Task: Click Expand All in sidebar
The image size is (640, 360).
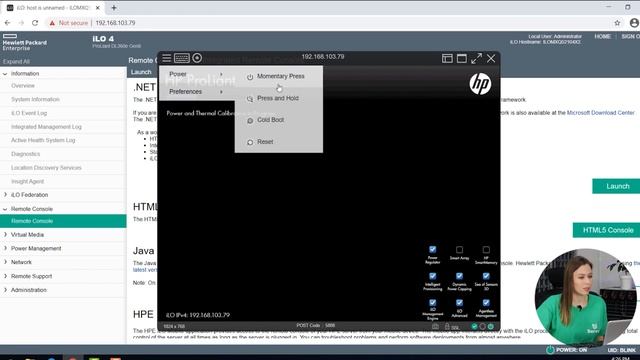Action: coord(16,62)
